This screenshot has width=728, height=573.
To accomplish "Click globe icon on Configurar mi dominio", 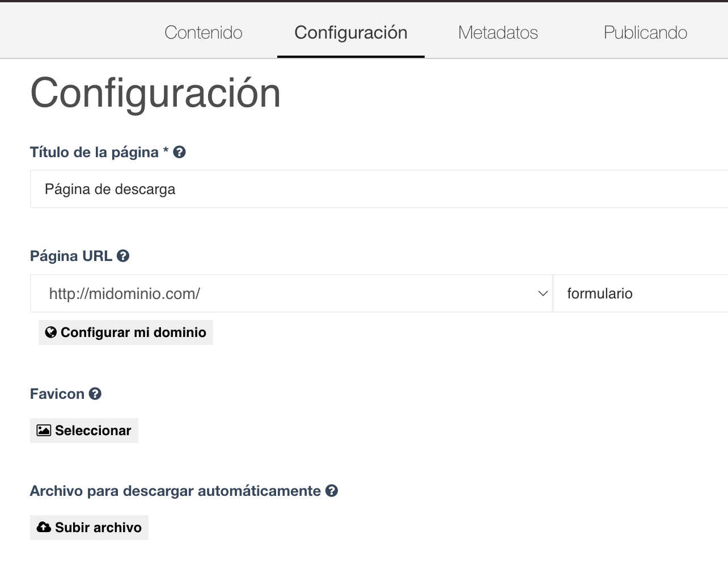I will (50, 332).
